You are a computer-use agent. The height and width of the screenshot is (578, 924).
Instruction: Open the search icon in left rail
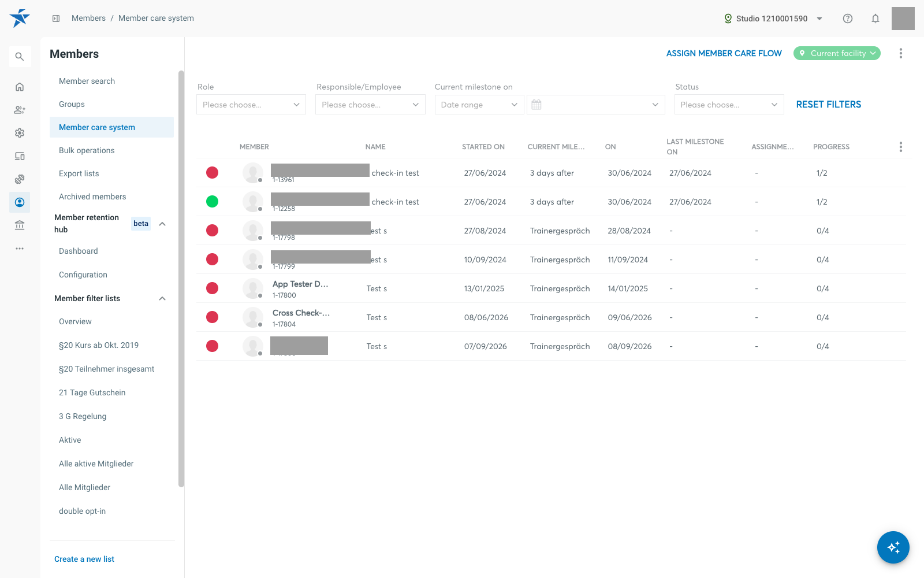[20, 57]
